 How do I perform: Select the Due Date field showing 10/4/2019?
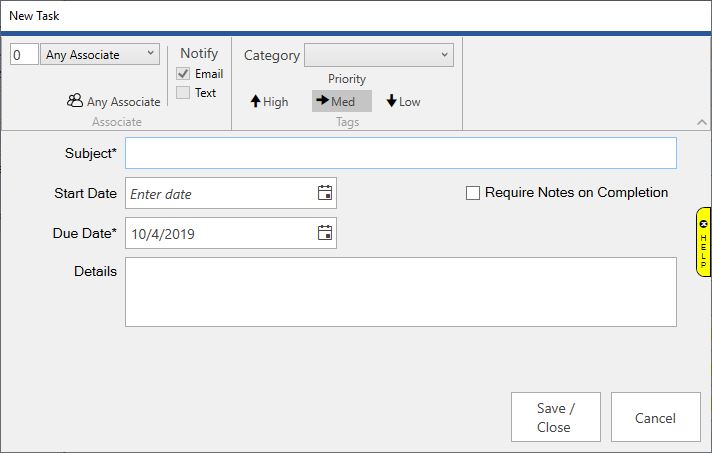(218, 233)
